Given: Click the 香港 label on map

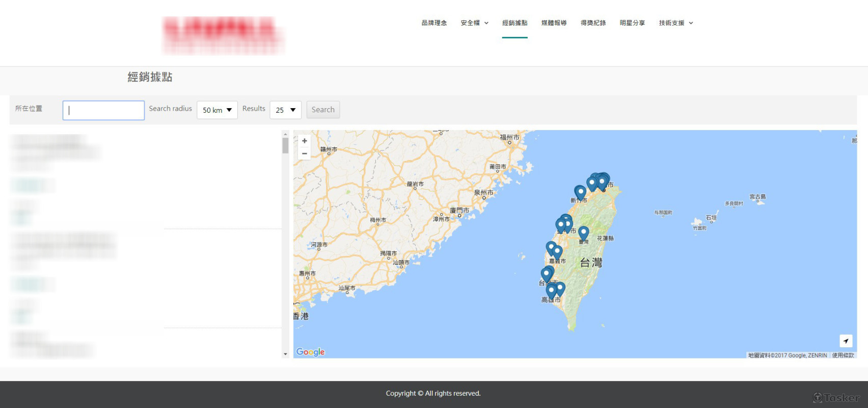Looking at the screenshot, I should pyautogui.click(x=301, y=316).
